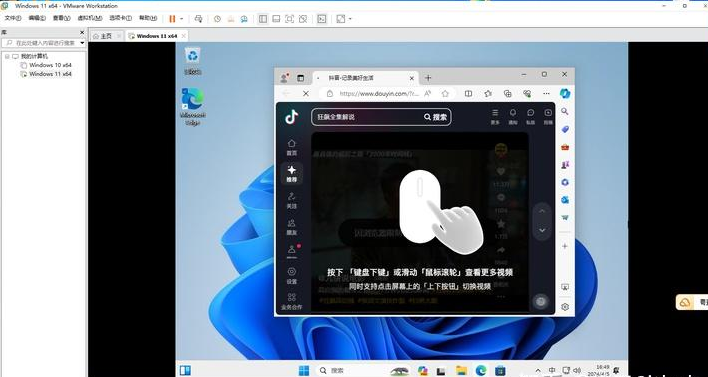Switch to the 主页 tab
Image resolution: width=708 pixels, height=377 pixels.
pos(106,36)
